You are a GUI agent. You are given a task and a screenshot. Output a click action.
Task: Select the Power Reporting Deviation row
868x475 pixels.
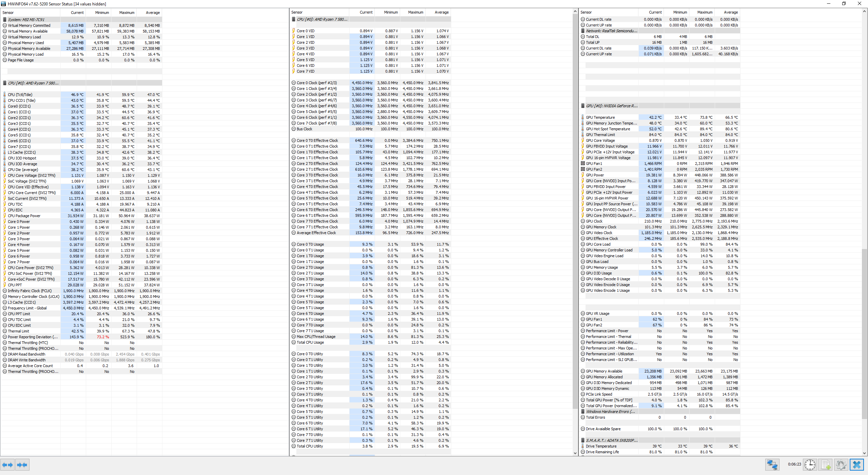(x=33, y=337)
